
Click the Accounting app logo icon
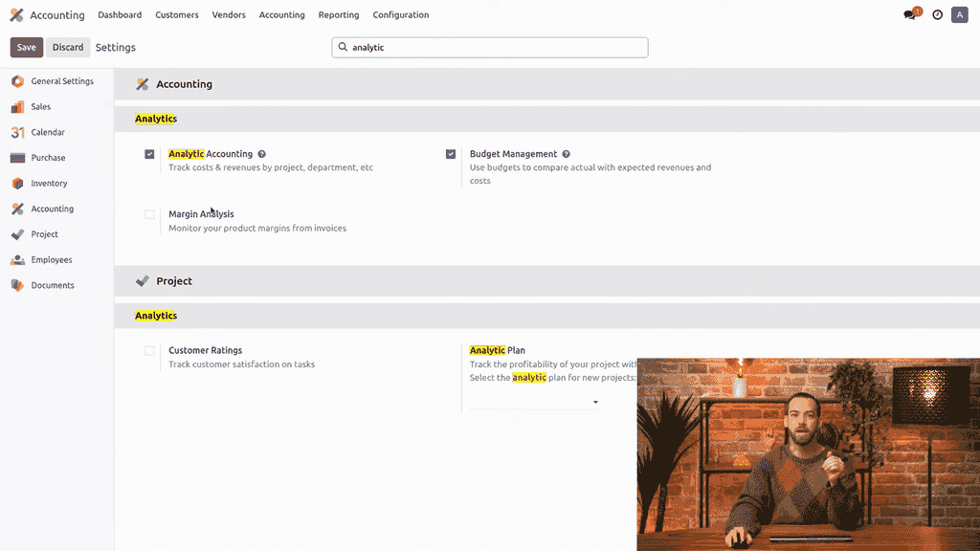click(16, 15)
